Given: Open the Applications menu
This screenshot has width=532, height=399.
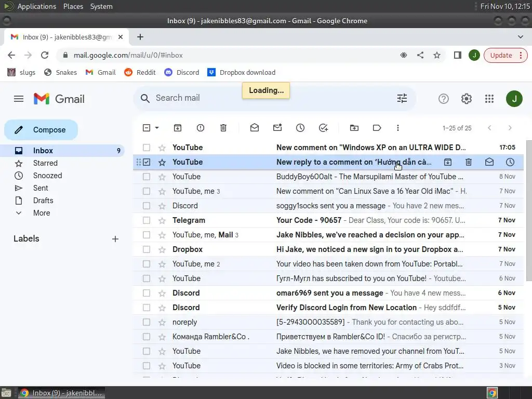Looking at the screenshot, I should [x=37, y=6].
